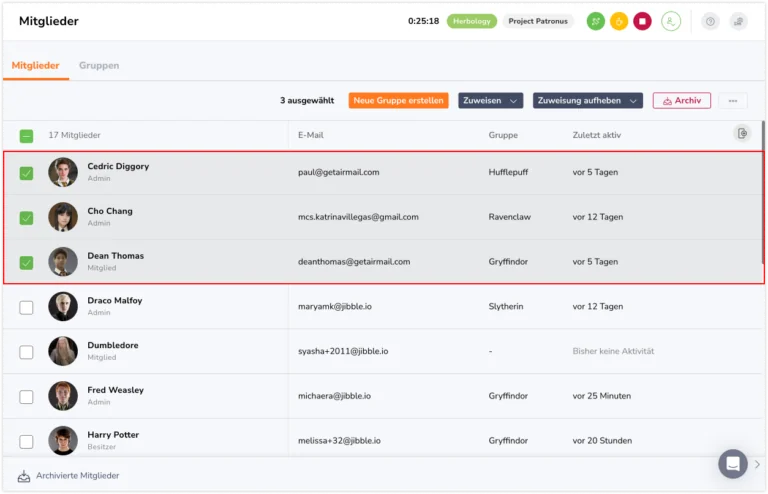
Task: Click email maryamk@jibble.io
Action: [x=335, y=306]
